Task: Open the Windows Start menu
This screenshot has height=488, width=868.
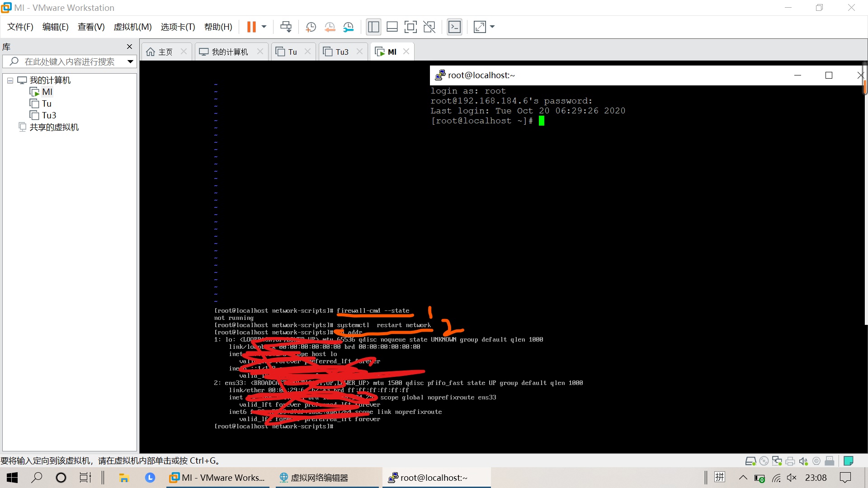Action: click(x=12, y=478)
